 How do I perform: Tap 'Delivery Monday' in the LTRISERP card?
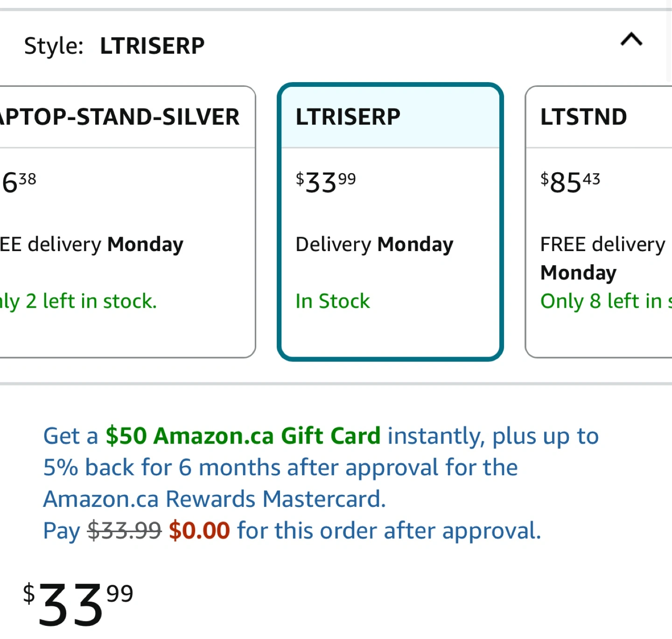tap(374, 245)
